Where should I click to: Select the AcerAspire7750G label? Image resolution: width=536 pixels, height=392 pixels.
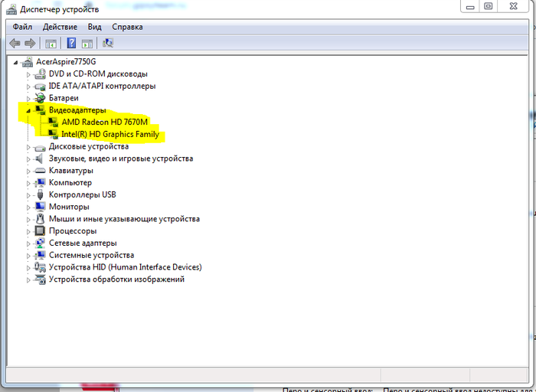(66, 61)
